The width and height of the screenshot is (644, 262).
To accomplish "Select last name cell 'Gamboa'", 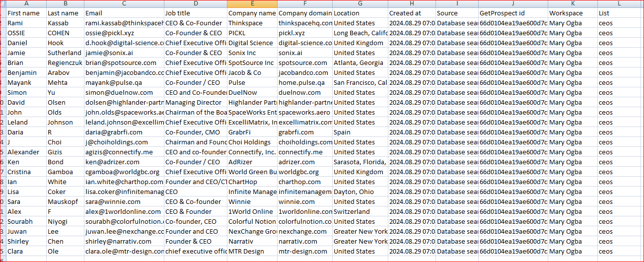I will (65, 172).
